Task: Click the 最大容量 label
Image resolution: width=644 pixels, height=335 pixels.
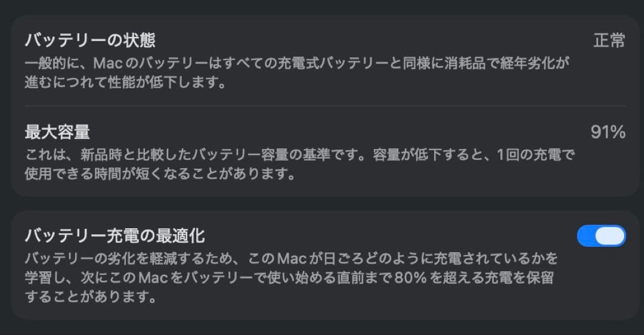Action: pos(57,131)
